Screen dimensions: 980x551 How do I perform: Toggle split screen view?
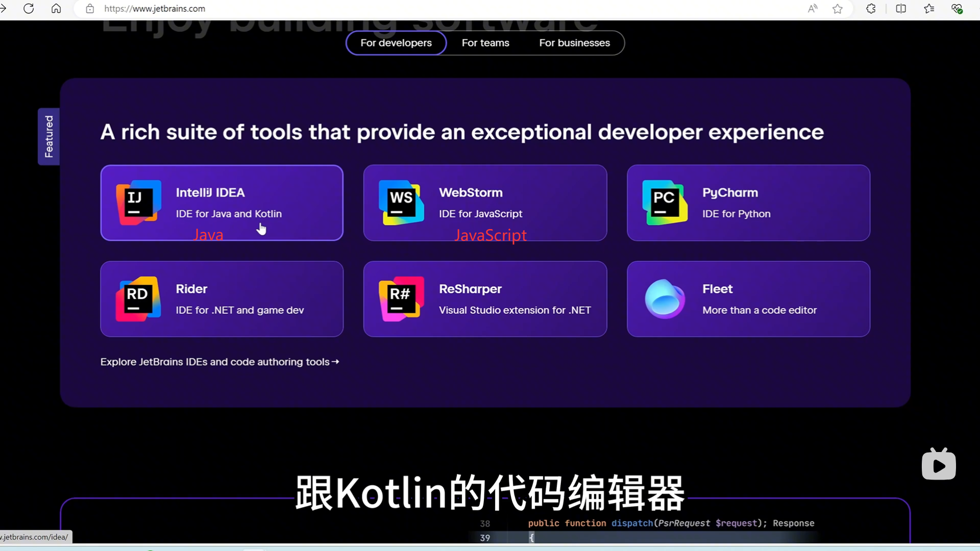(x=901, y=9)
